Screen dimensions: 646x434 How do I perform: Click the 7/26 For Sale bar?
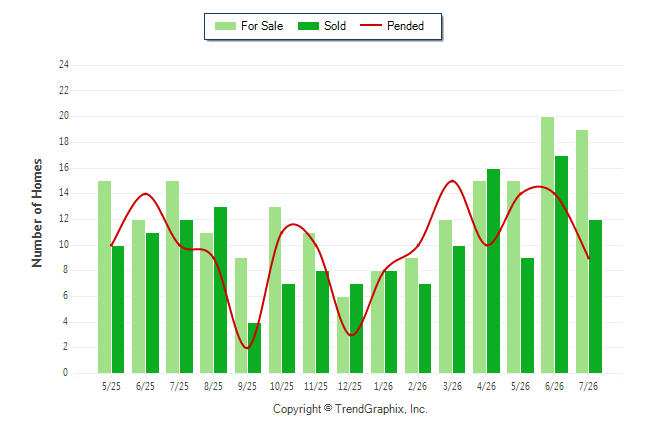(582, 252)
